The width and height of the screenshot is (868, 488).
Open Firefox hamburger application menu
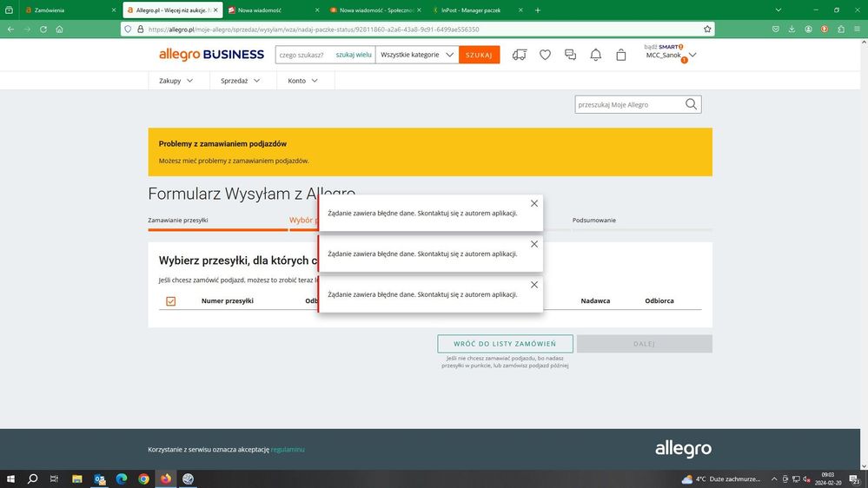tap(857, 29)
